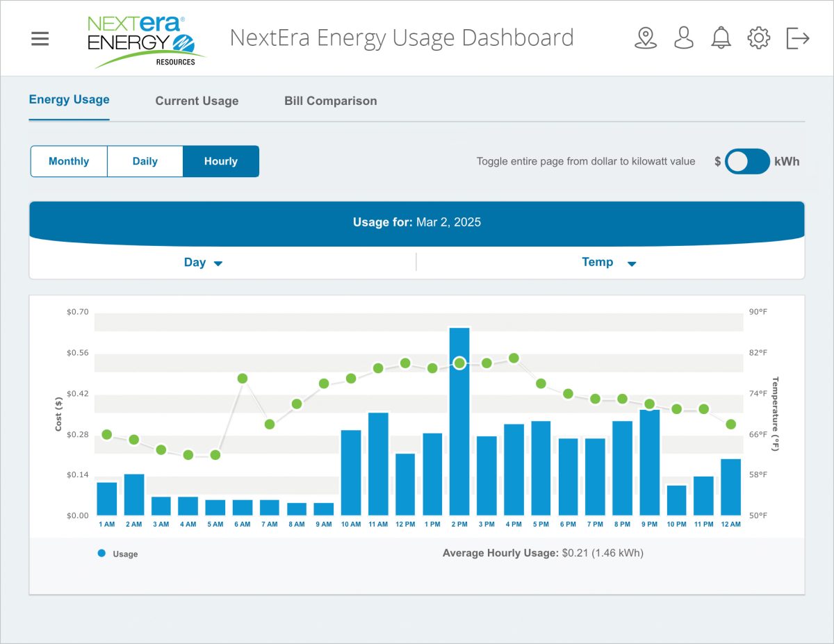
Task: Expand the Day dropdown
Action: [203, 263]
